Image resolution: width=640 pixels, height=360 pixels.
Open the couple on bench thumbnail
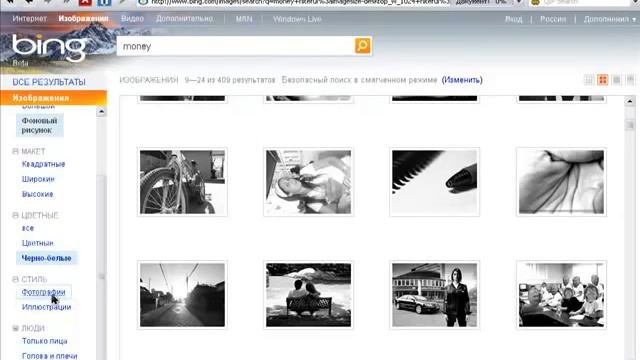coord(308,295)
